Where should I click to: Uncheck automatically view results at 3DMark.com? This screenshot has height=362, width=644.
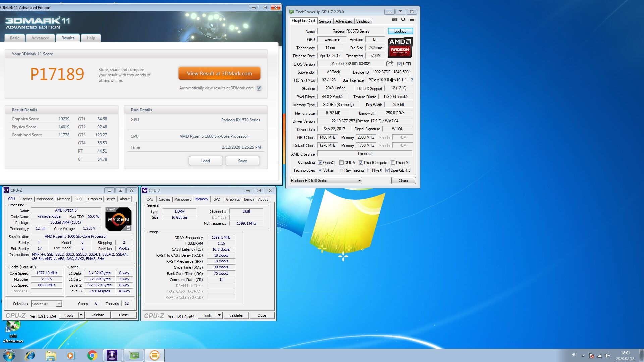coord(259,88)
